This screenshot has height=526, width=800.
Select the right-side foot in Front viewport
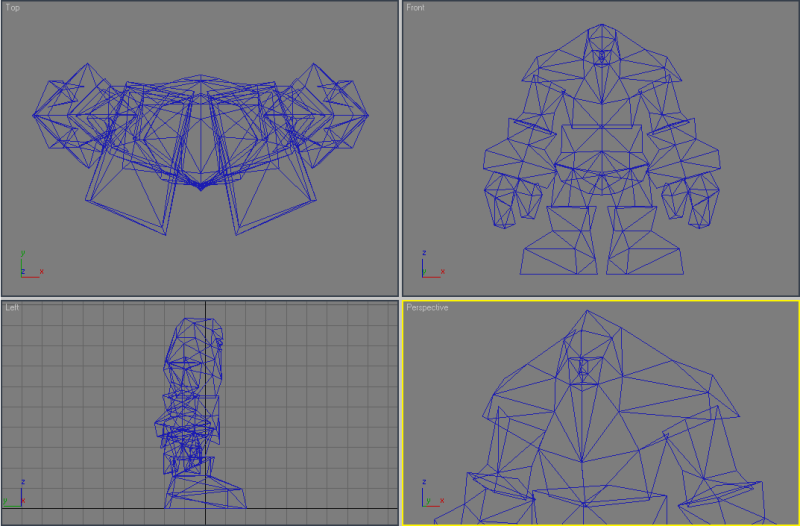645,261
